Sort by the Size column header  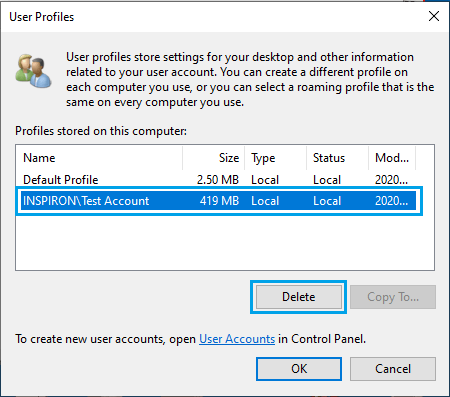pos(213,158)
